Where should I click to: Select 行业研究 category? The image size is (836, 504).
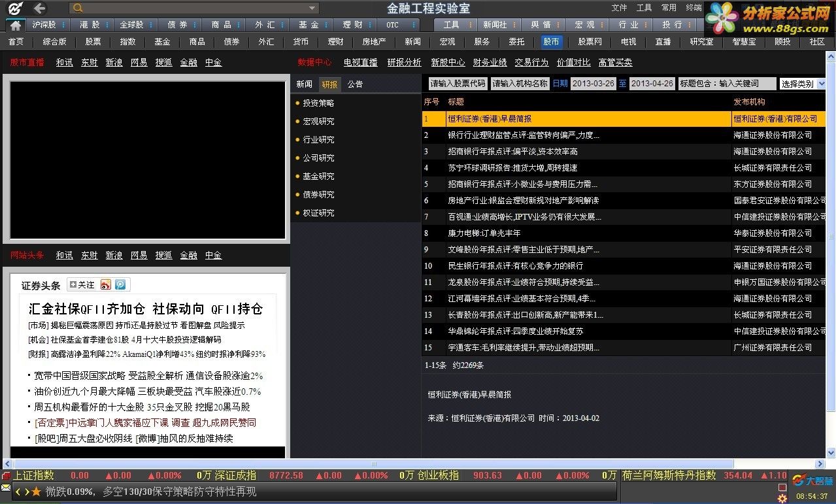click(318, 140)
